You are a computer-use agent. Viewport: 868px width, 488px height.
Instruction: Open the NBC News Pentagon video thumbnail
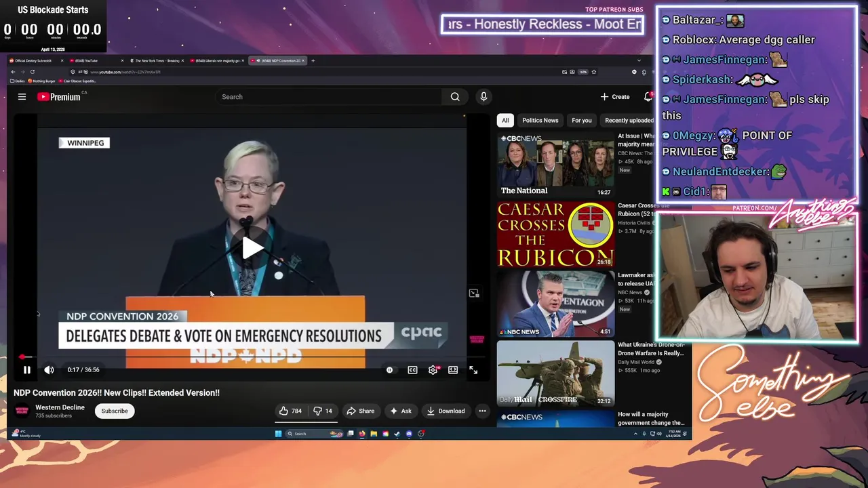tap(555, 304)
